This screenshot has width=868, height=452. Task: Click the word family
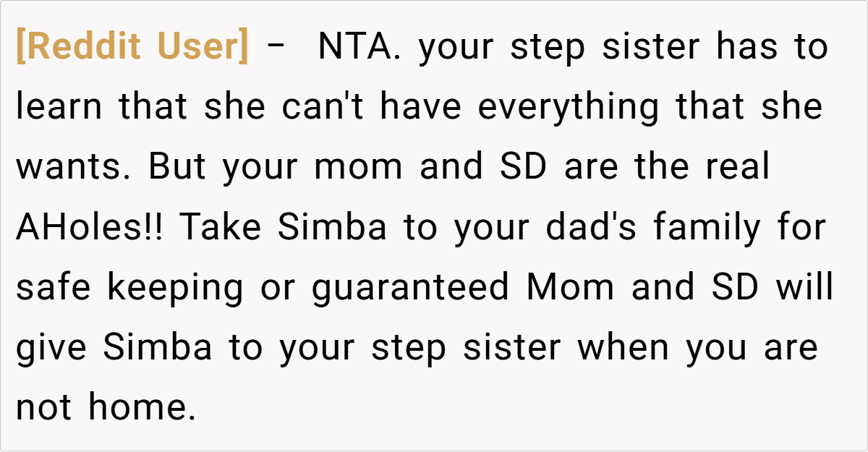coord(707,229)
